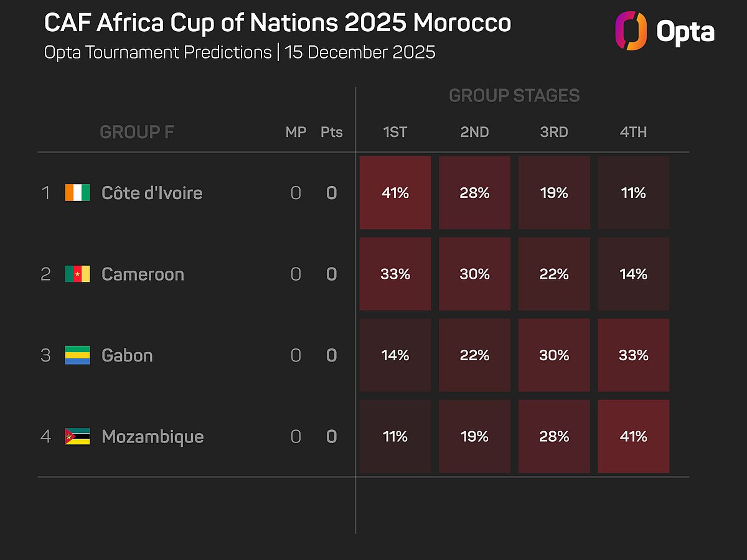
Task: Click the Cameroon team name
Action: coord(143,274)
